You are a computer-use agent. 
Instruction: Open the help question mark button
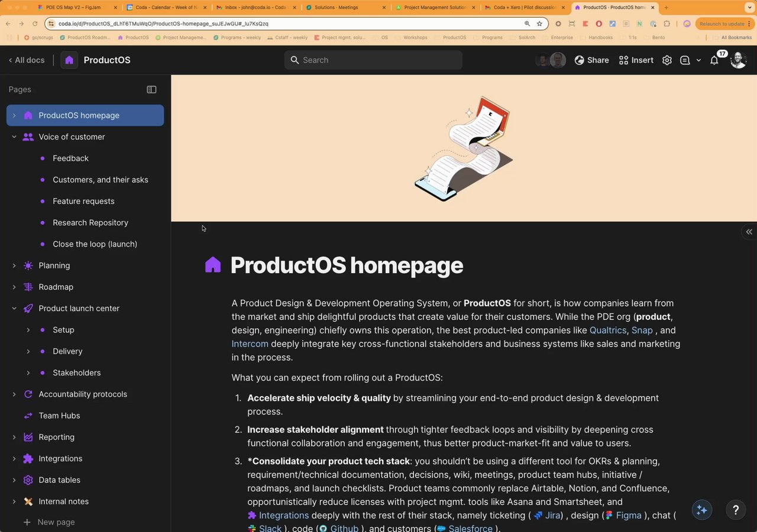click(736, 510)
